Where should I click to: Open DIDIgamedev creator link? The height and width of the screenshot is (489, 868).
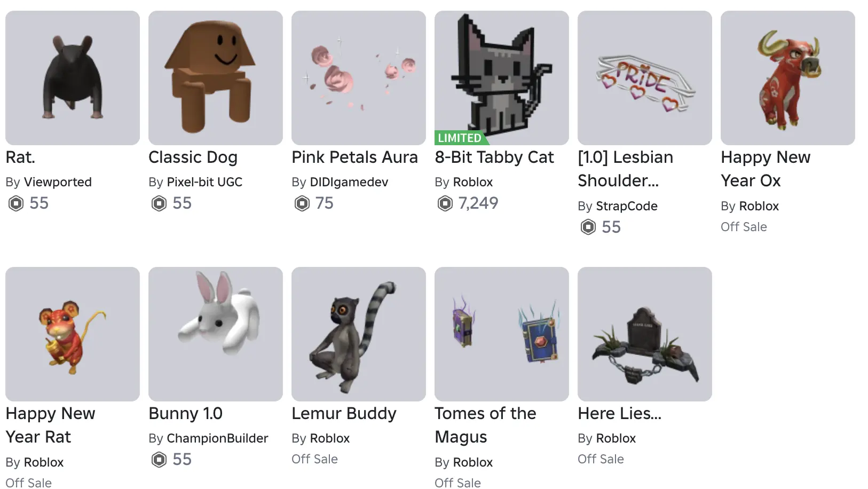(349, 182)
